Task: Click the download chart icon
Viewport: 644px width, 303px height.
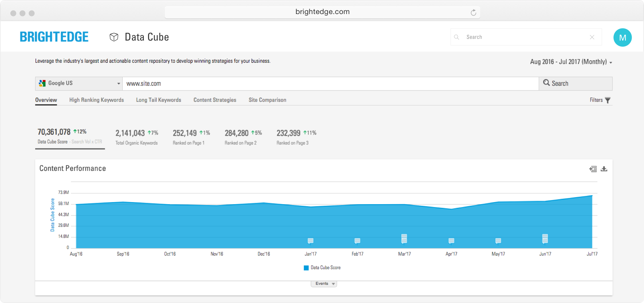Action: [604, 169]
